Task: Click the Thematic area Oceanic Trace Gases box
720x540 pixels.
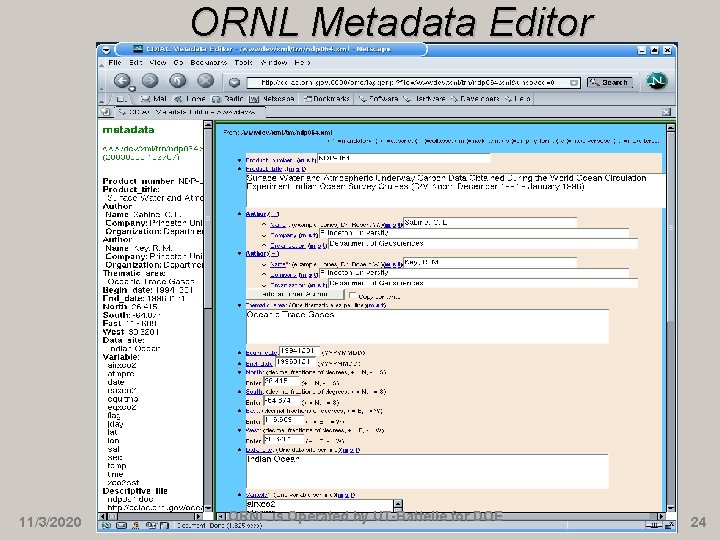Action: (427, 326)
